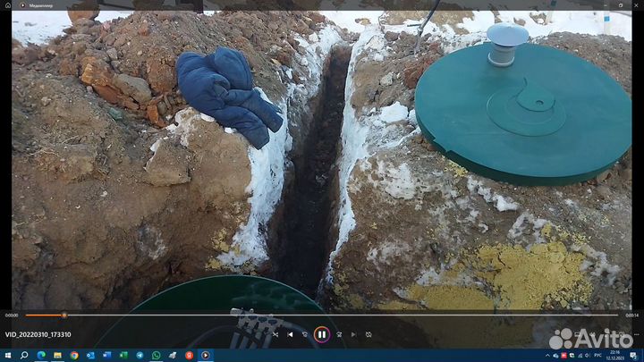
Task: Open Microsoft Word from the taskbar
Action: (106, 355)
